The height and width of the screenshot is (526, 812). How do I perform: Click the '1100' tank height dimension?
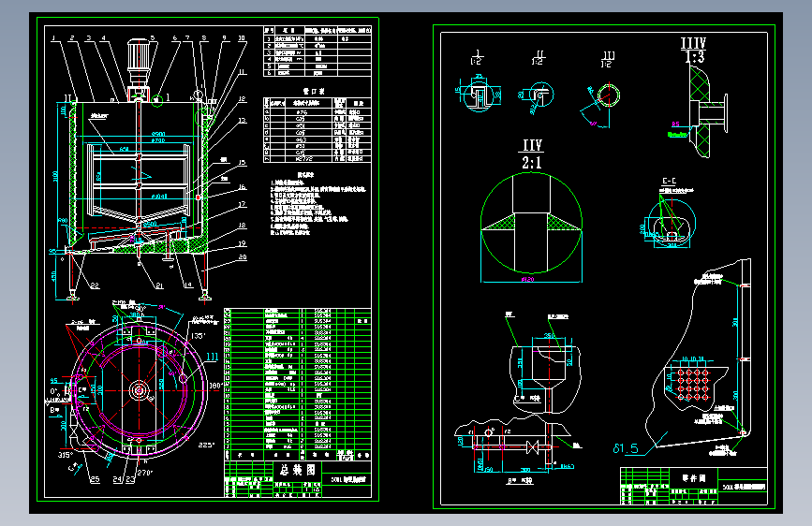tap(55, 177)
